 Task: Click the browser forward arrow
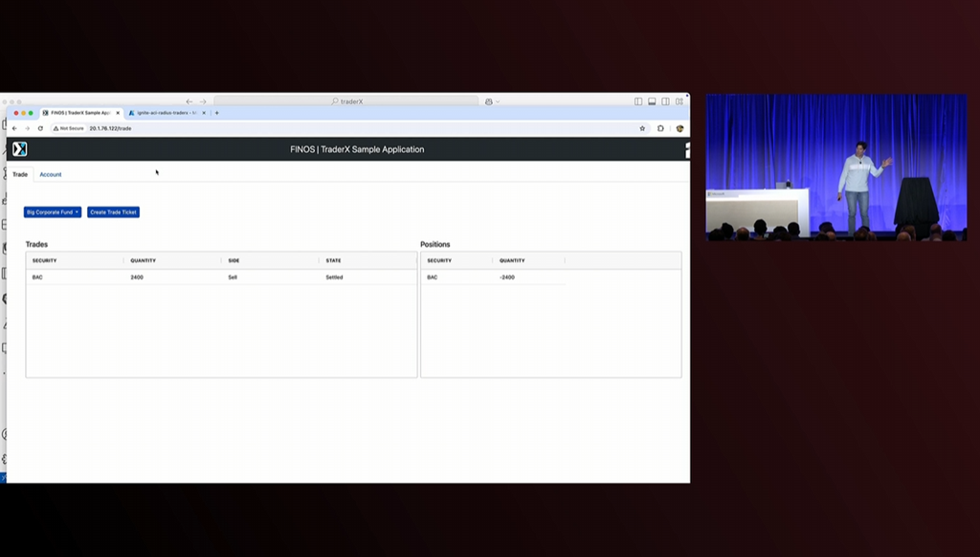tap(27, 128)
